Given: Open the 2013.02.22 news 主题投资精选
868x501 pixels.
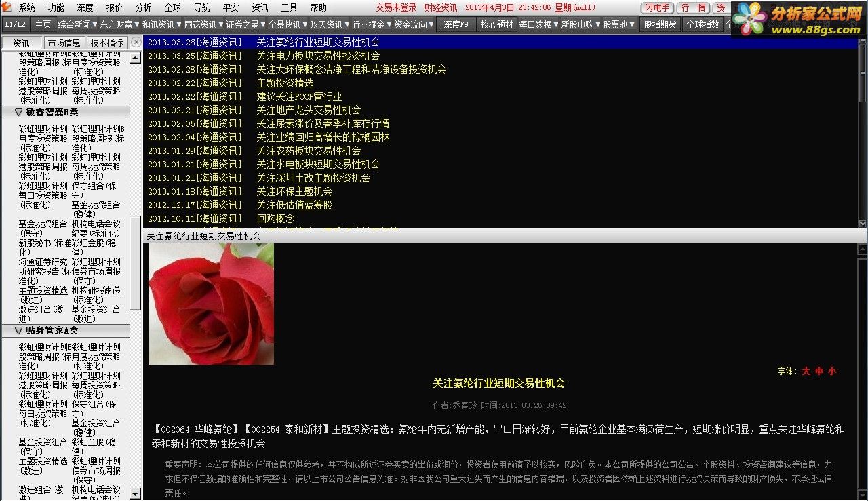Looking at the screenshot, I should tap(285, 83).
